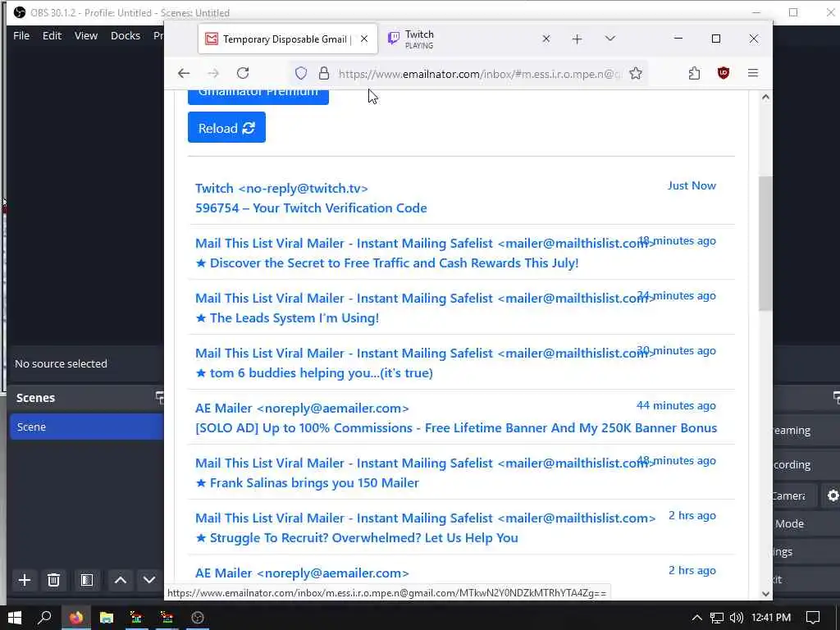This screenshot has height=630, width=840.
Task: Open the tracking protection shield icon
Action: pos(301,73)
